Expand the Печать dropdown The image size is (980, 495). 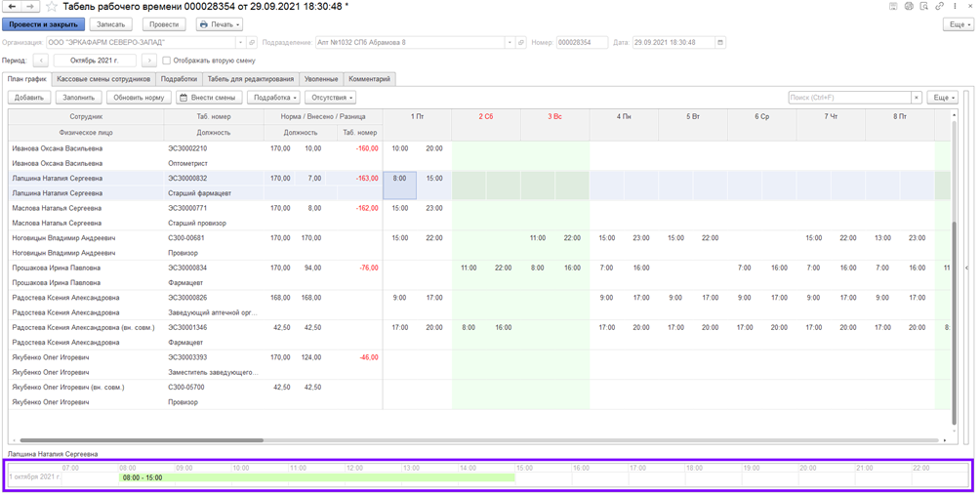(220, 24)
